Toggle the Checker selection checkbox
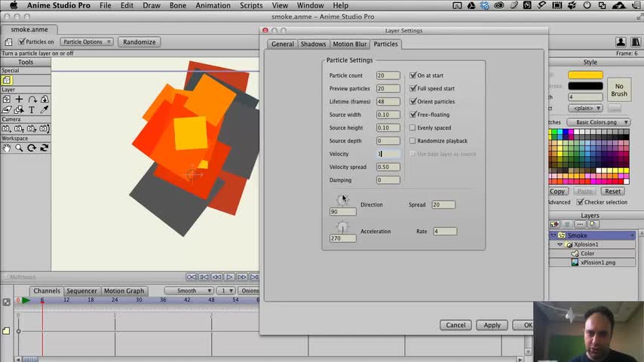 click(580, 202)
